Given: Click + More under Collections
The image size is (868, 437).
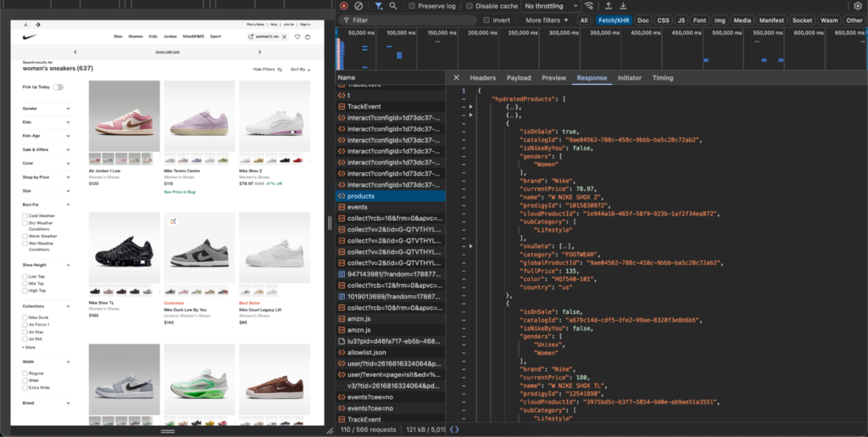Looking at the screenshot, I should tap(30, 347).
